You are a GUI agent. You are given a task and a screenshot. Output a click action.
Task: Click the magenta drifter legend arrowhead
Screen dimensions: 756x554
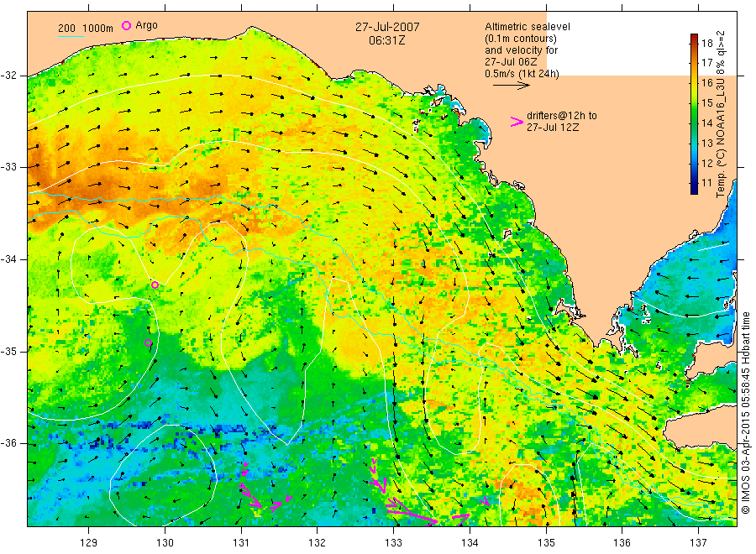click(517, 122)
